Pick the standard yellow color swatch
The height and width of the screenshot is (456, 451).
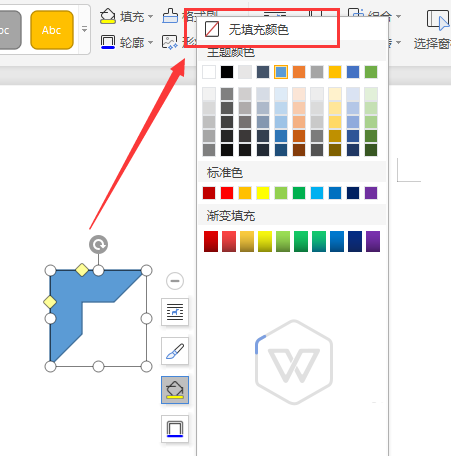[263, 193]
